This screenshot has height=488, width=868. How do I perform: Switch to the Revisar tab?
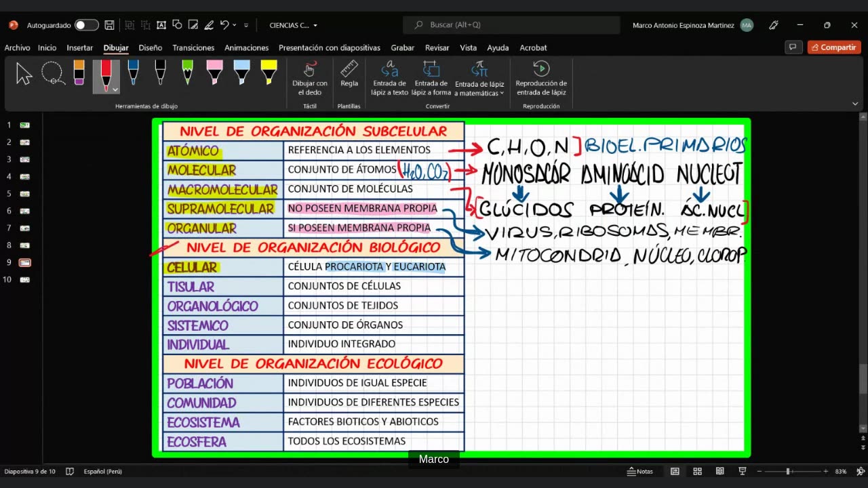(437, 47)
